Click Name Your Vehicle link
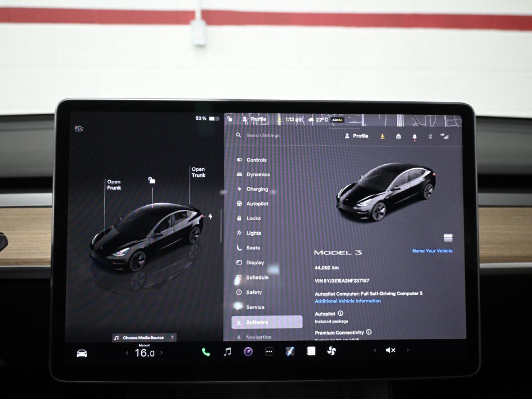The image size is (532, 399). tap(432, 251)
